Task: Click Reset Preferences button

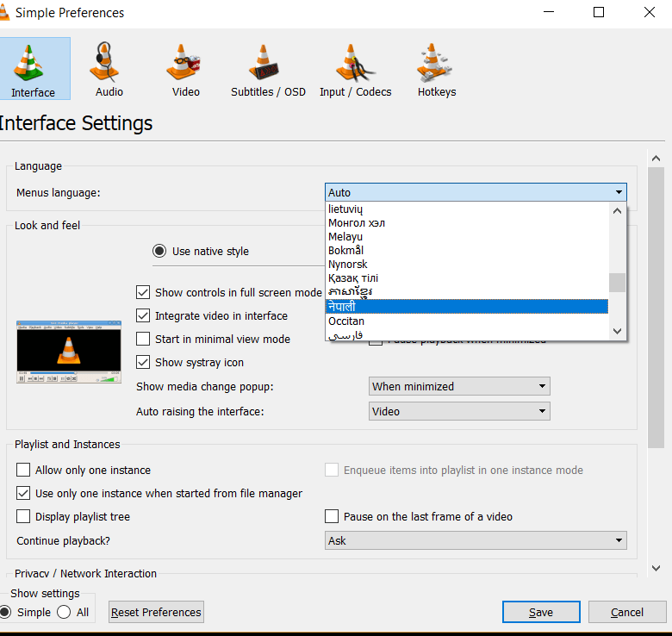Action: 156,612
